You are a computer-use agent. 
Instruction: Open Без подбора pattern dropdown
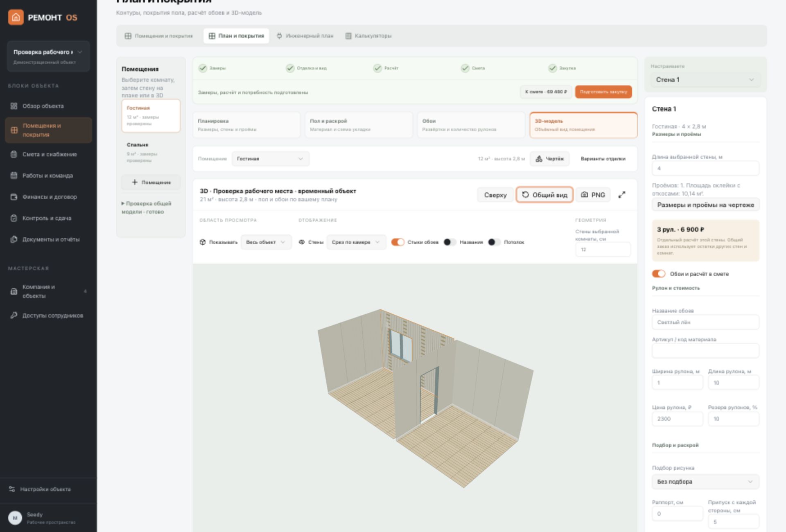[705, 482]
